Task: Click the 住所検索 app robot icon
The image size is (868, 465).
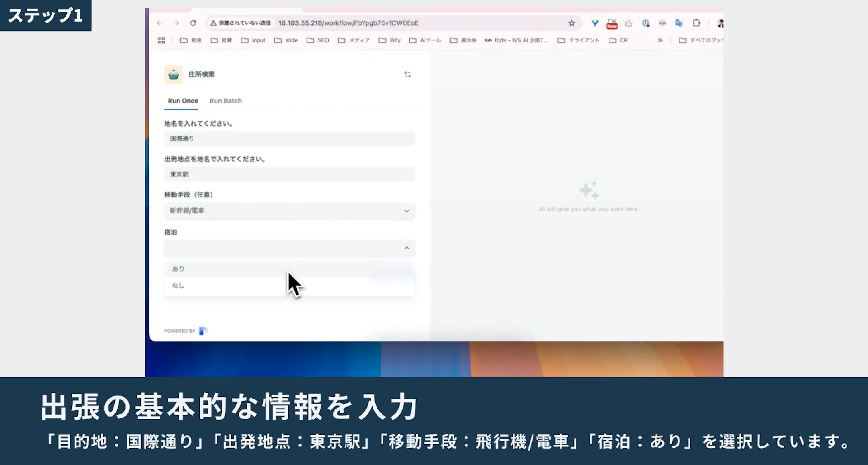Action: point(173,74)
